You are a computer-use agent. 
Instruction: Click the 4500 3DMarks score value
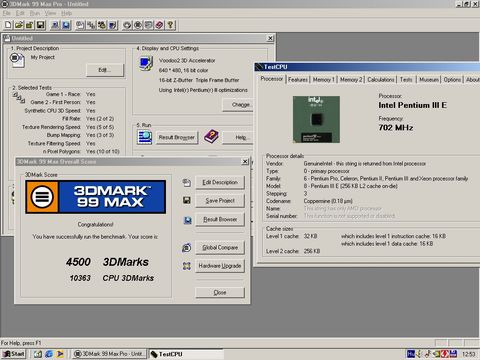click(78, 262)
